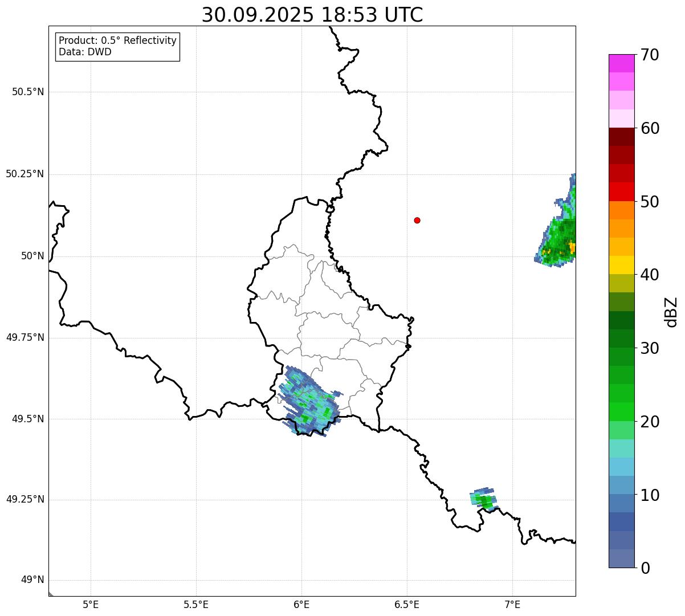Click the 'dBZ' colorbar label
The width and height of the screenshot is (685, 616).
[x=671, y=312]
